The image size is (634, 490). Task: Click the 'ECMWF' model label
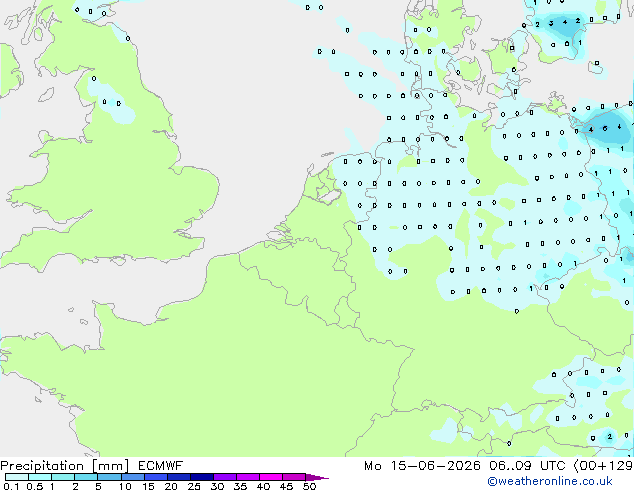(161, 466)
